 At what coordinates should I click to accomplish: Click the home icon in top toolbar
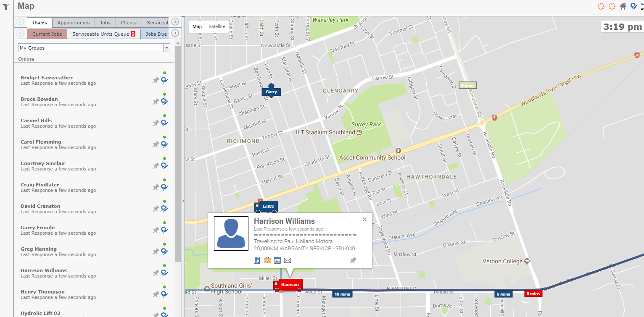coord(623,6)
